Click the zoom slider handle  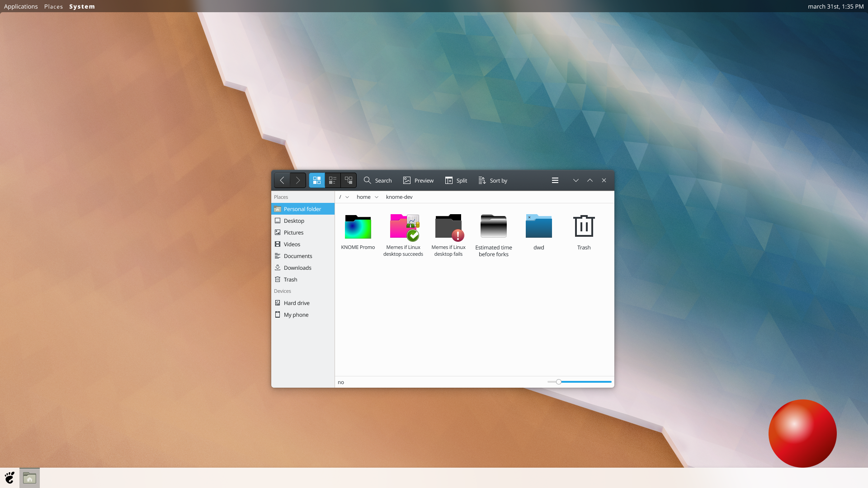coord(559,382)
